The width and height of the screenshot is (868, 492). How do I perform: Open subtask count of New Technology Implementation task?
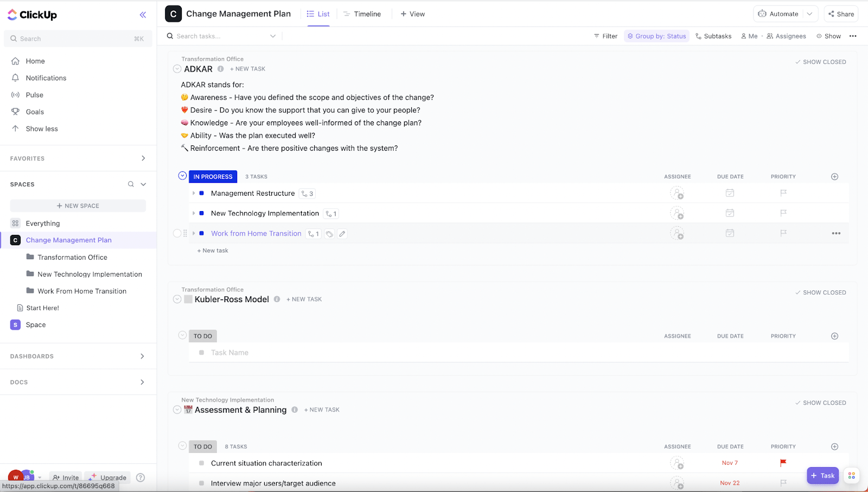331,214
